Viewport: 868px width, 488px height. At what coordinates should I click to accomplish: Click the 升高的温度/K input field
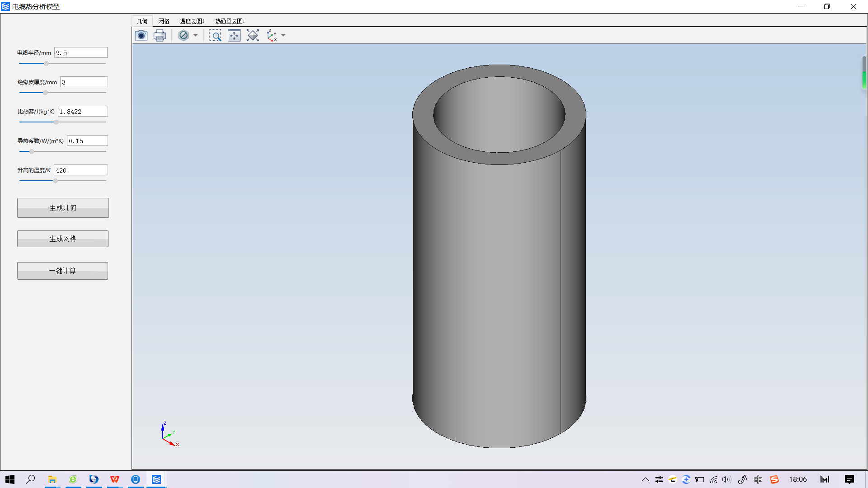pos(80,170)
